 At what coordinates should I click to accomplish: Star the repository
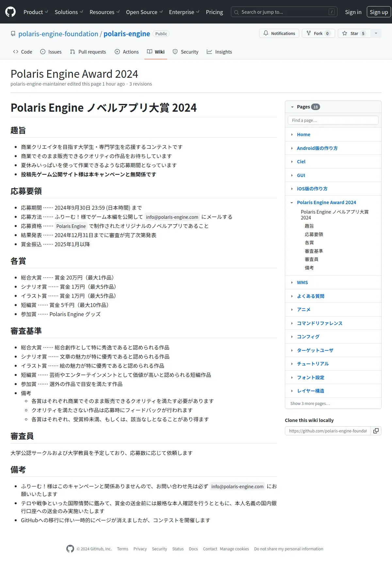[x=354, y=33]
